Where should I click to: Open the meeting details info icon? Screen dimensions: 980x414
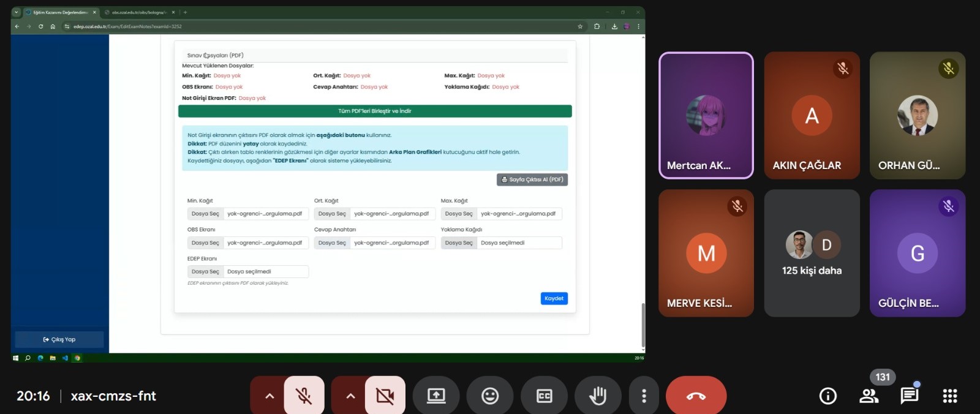(x=827, y=396)
